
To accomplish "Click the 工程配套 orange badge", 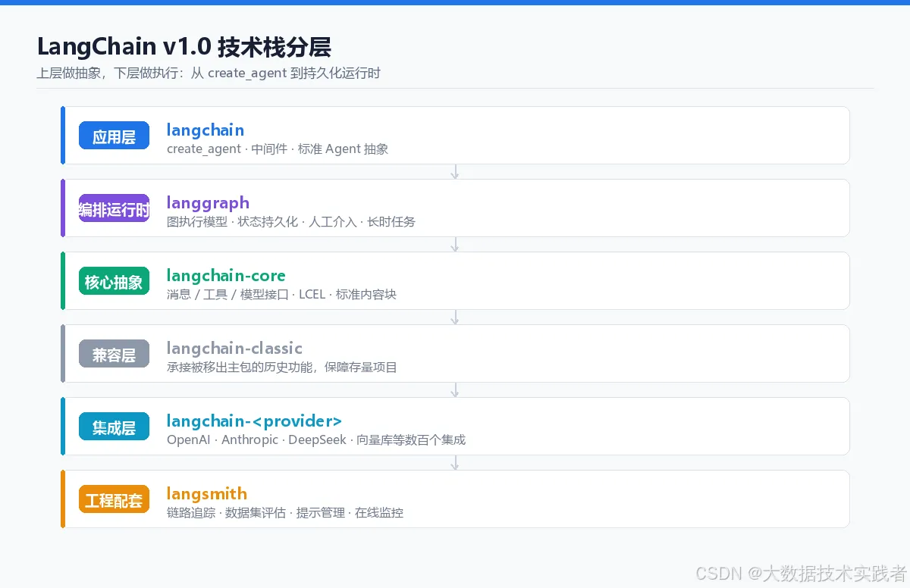I will coord(114,499).
